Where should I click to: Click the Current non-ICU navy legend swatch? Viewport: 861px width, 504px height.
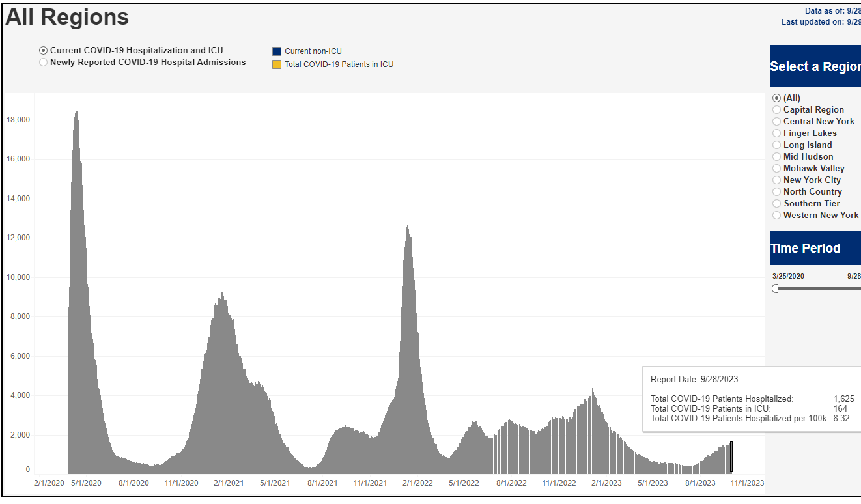pos(277,51)
